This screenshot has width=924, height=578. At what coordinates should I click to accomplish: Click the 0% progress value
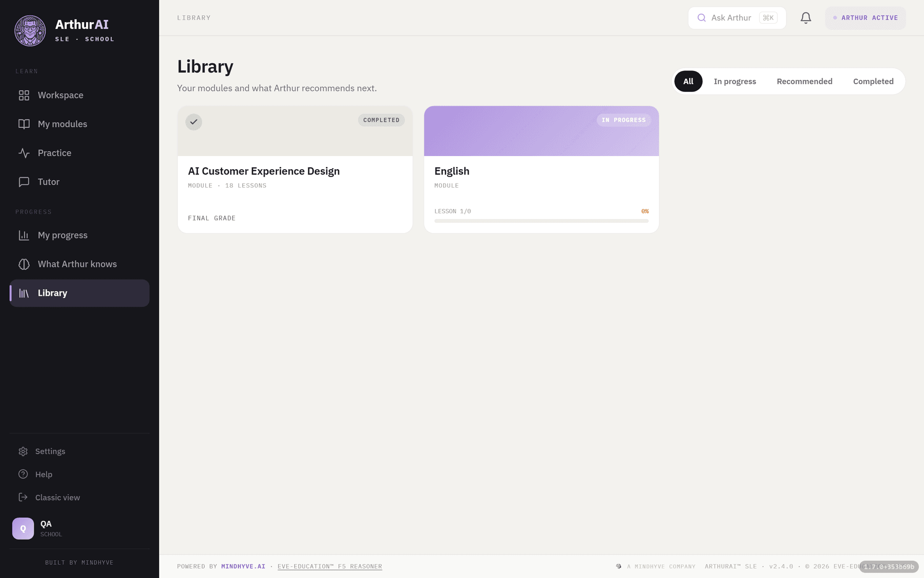tap(645, 211)
